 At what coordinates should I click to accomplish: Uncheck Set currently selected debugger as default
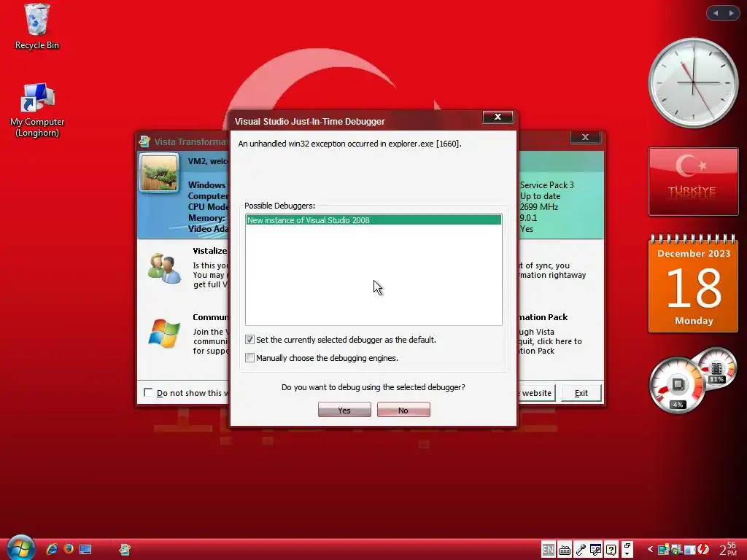(x=249, y=340)
